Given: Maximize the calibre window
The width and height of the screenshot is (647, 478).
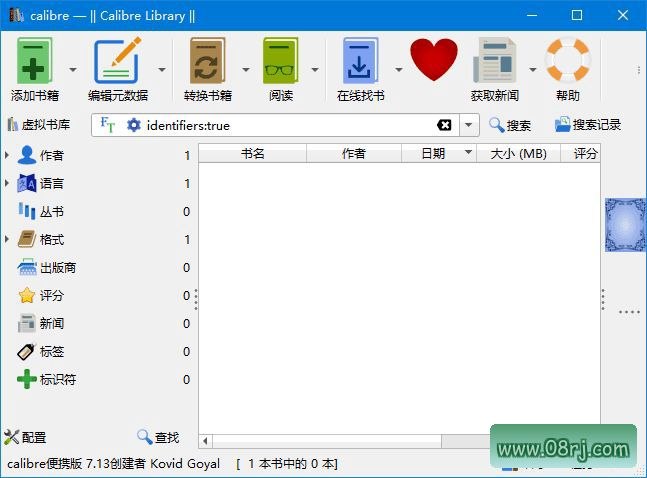Looking at the screenshot, I should 577,15.
